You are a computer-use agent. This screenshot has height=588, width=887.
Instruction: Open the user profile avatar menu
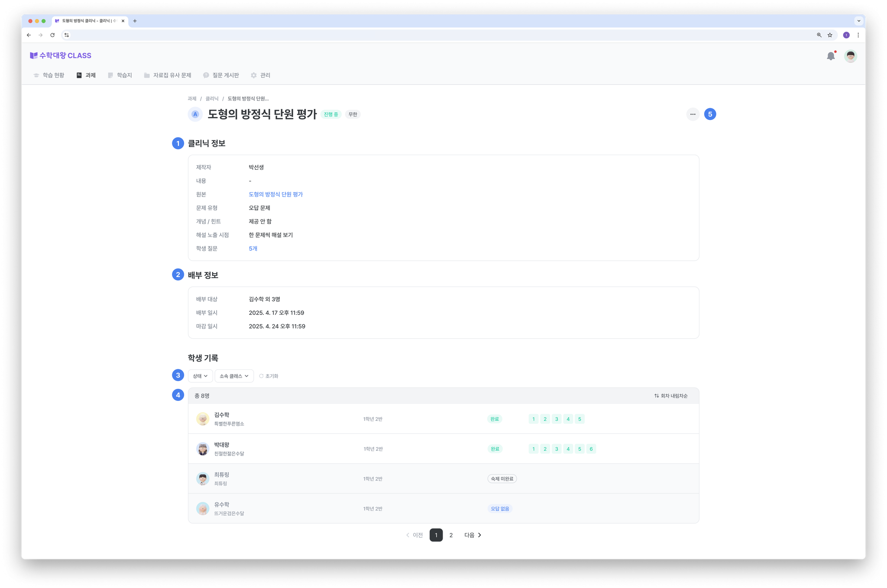[x=850, y=56]
